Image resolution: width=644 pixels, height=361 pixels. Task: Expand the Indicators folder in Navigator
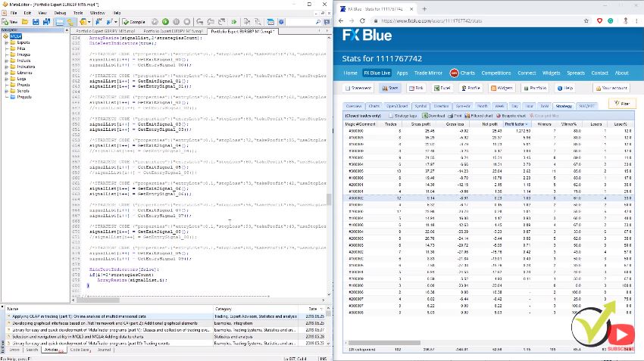point(7,67)
